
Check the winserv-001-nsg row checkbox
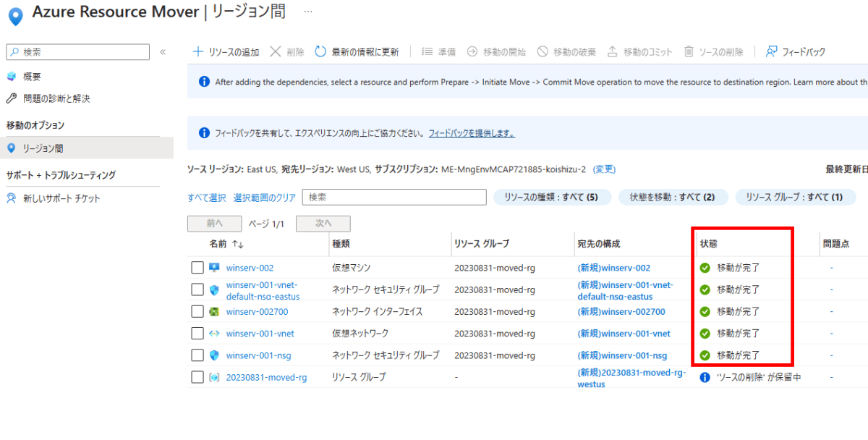[197, 355]
